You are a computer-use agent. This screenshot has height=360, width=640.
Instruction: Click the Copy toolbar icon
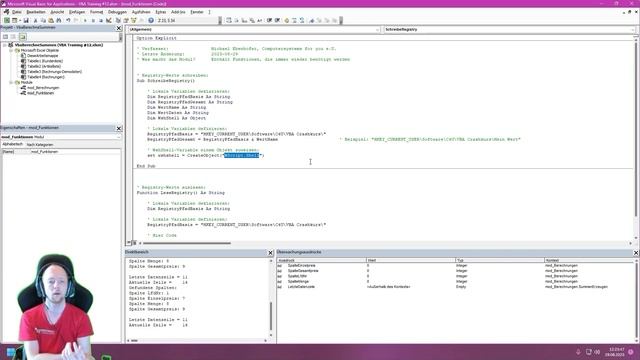pos(43,20)
